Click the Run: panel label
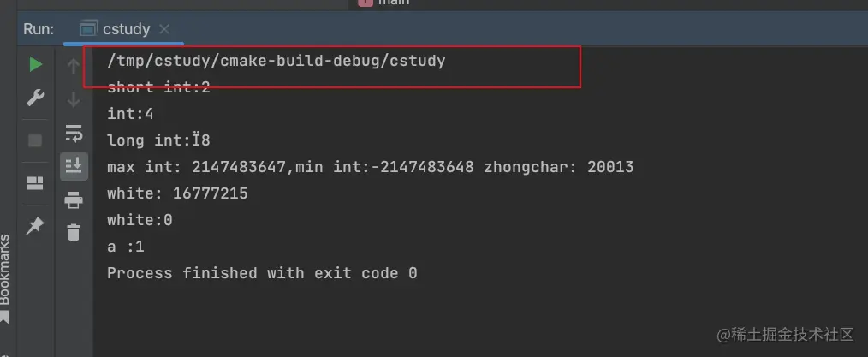868x357 pixels. 39,29
